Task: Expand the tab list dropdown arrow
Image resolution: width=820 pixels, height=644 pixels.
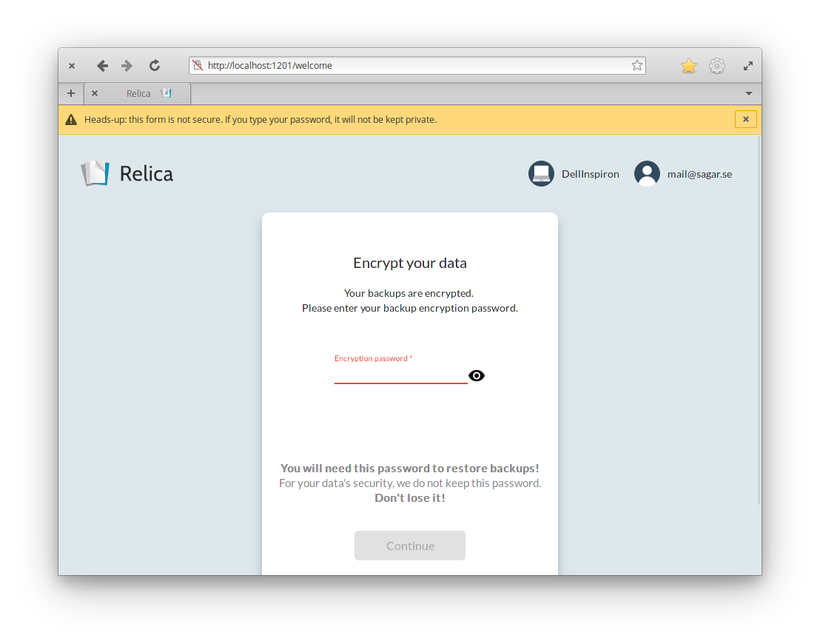Action: (x=748, y=93)
